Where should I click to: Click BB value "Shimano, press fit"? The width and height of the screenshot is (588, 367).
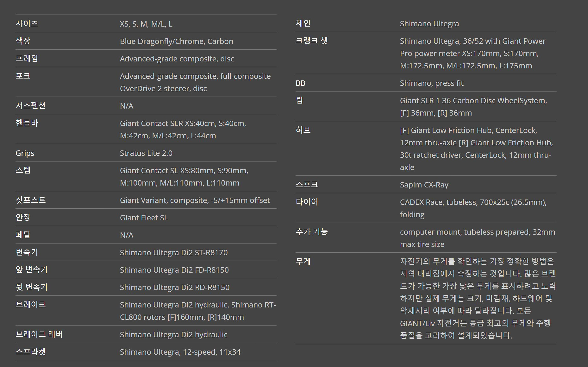coord(432,83)
